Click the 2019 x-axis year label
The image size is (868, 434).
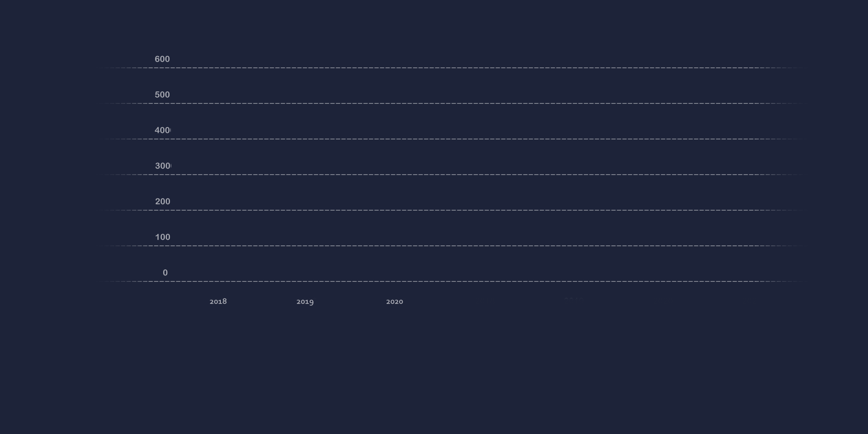click(x=305, y=302)
